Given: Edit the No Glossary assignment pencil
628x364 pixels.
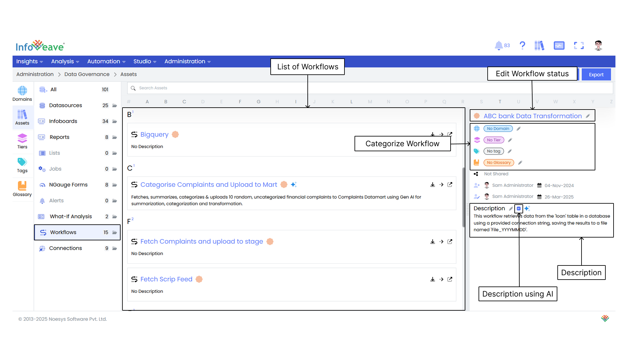Looking at the screenshot, I should pyautogui.click(x=520, y=163).
